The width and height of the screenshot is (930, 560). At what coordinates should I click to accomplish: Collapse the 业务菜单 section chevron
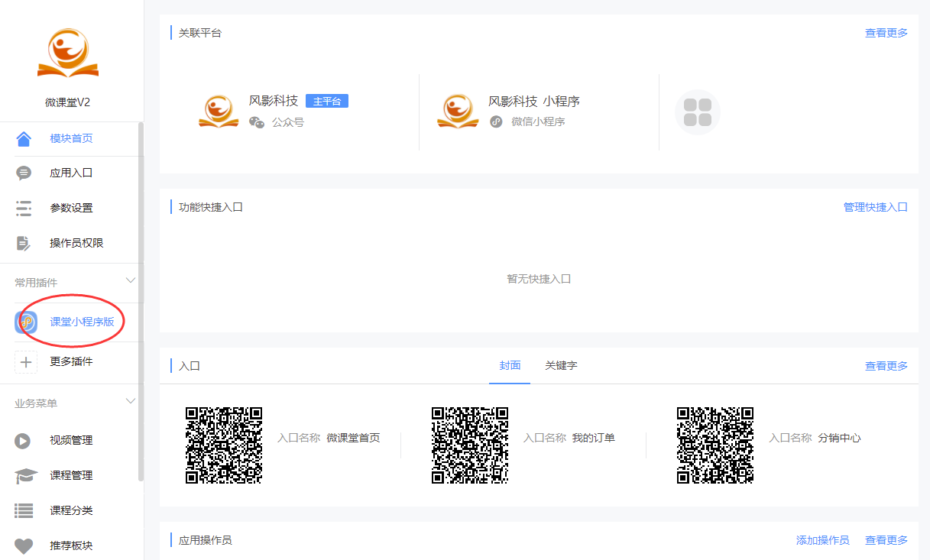pyautogui.click(x=131, y=401)
